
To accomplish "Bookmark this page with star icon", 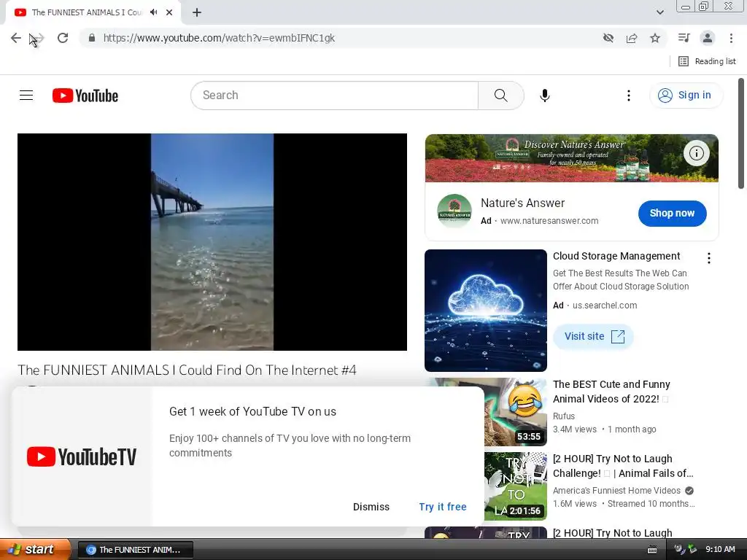I will coord(655,38).
